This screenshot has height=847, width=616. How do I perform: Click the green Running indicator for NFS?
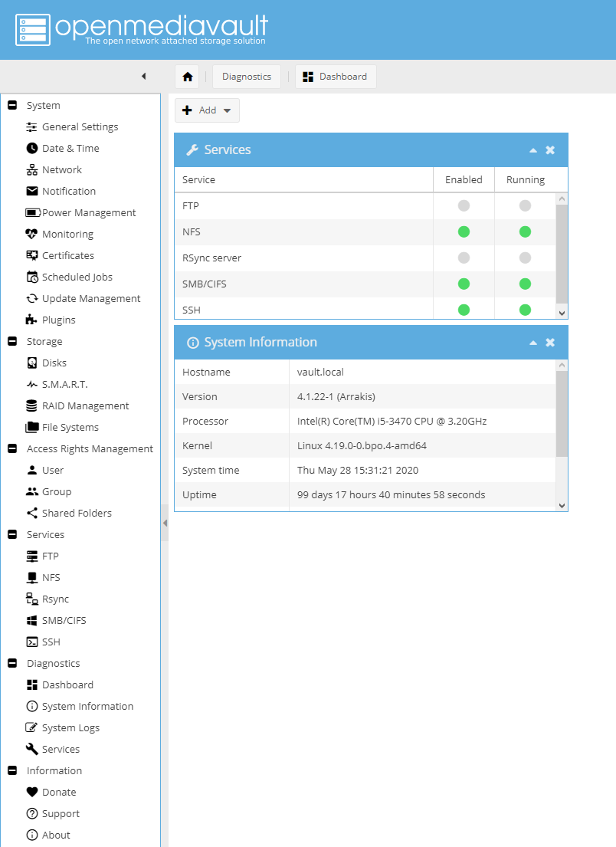point(524,231)
